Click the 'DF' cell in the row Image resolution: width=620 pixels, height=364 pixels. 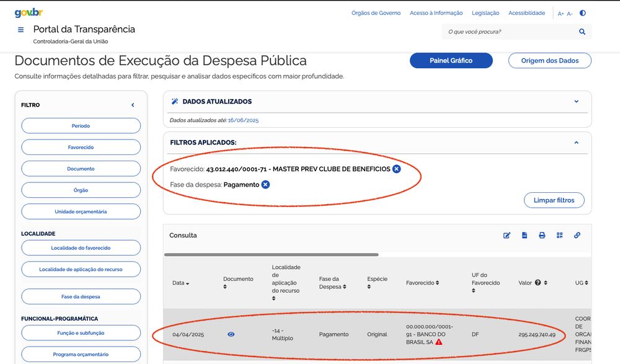tap(475, 334)
